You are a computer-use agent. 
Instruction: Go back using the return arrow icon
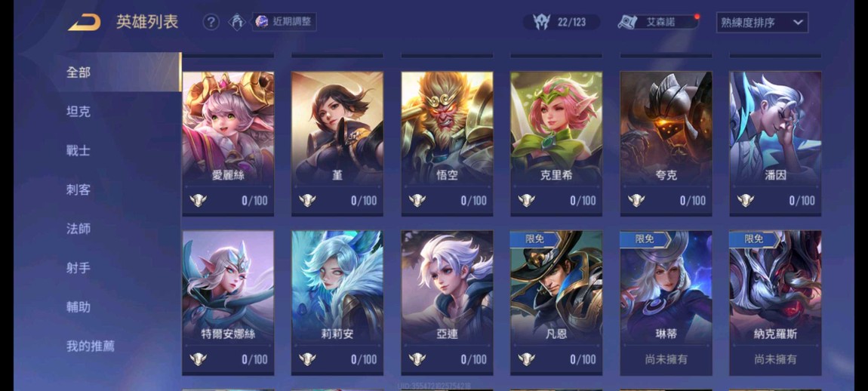point(84,23)
